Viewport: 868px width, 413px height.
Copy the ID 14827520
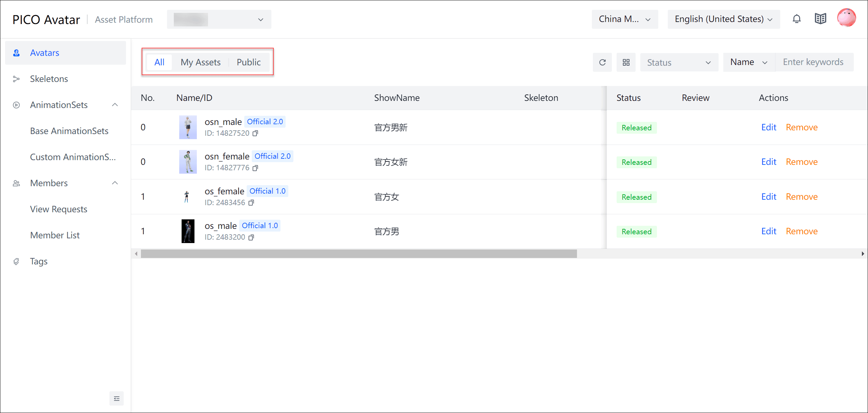(x=255, y=133)
